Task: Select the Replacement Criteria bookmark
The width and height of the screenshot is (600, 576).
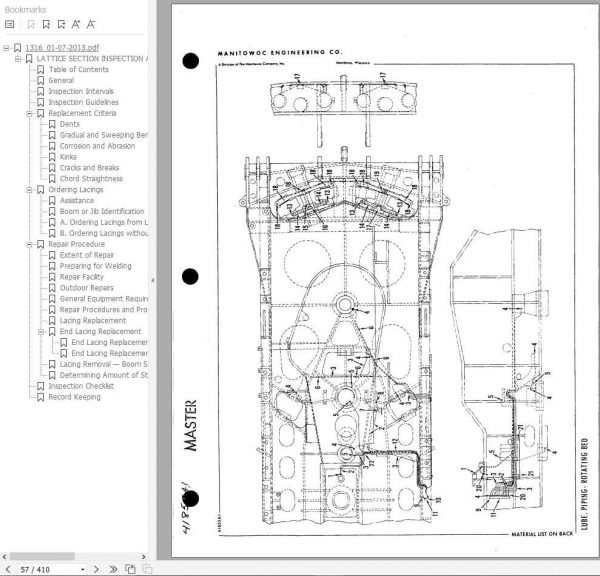Action: pos(82,113)
